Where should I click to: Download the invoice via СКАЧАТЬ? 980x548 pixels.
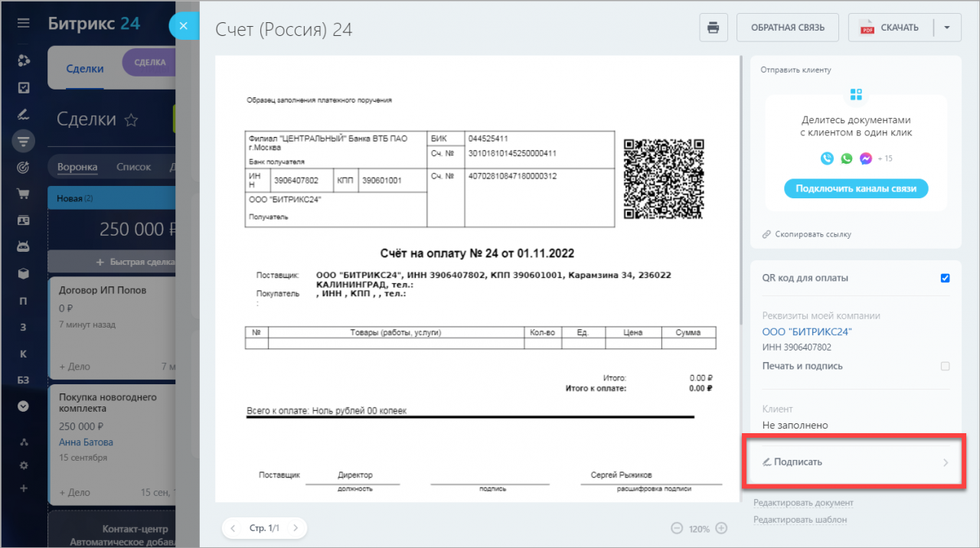[890, 28]
